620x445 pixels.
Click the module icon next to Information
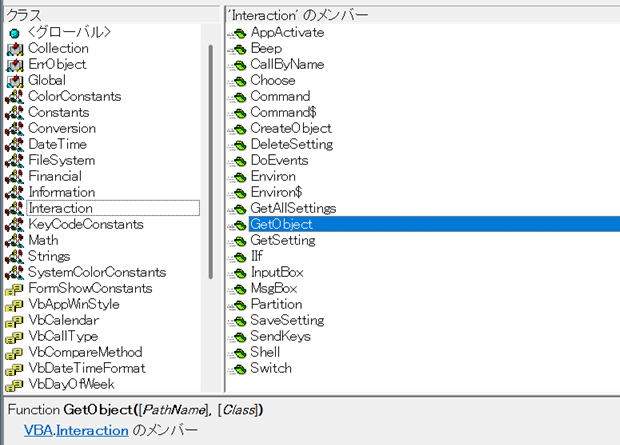point(15,193)
